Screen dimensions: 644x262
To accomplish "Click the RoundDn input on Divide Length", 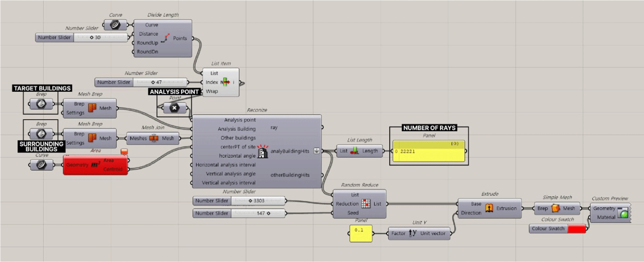I will click(147, 52).
